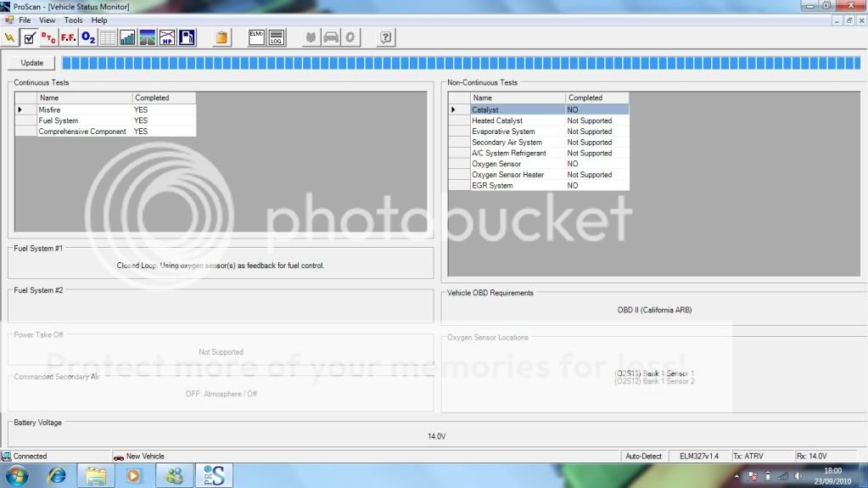Image resolution: width=868 pixels, height=488 pixels.
Task: Open the Help menu
Action: tap(99, 20)
